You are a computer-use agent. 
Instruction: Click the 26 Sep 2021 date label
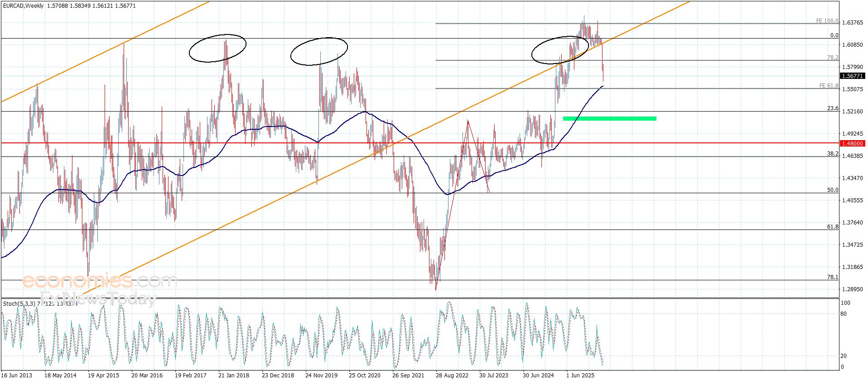pyautogui.click(x=408, y=376)
